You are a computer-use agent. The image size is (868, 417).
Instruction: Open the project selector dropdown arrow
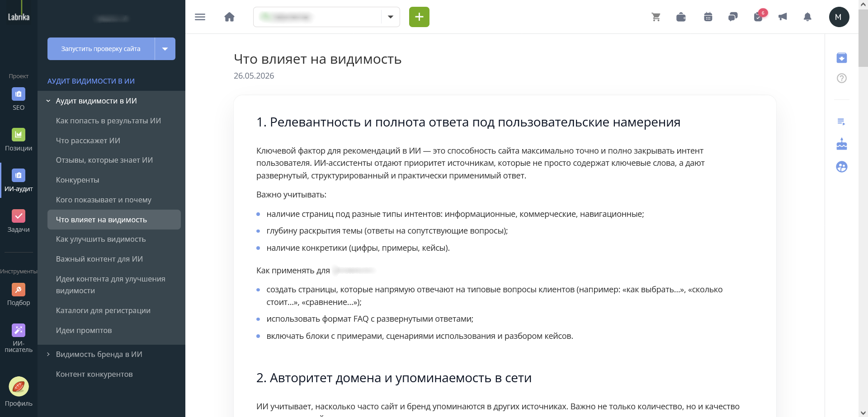[391, 17]
